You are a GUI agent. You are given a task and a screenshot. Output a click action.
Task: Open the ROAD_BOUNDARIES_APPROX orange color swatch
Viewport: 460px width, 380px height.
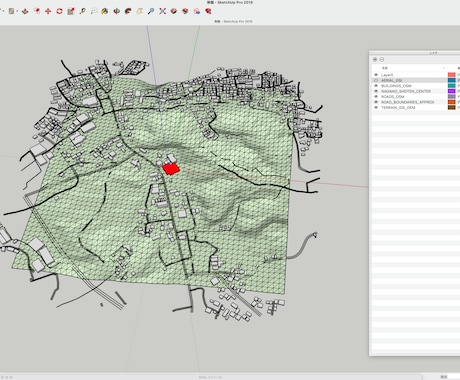[452, 102]
